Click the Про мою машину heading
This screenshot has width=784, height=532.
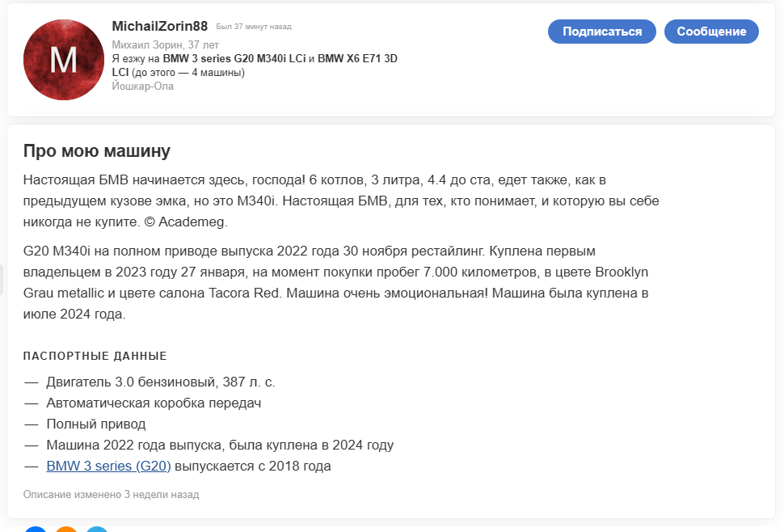97,151
